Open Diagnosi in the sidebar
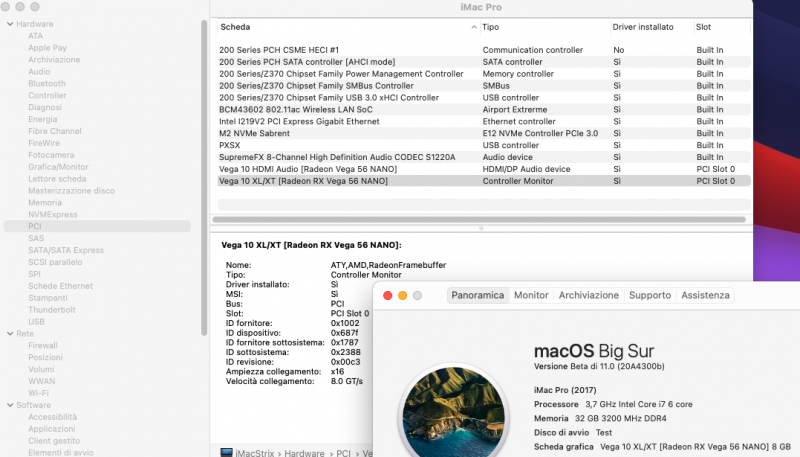800x457 pixels. click(45, 107)
